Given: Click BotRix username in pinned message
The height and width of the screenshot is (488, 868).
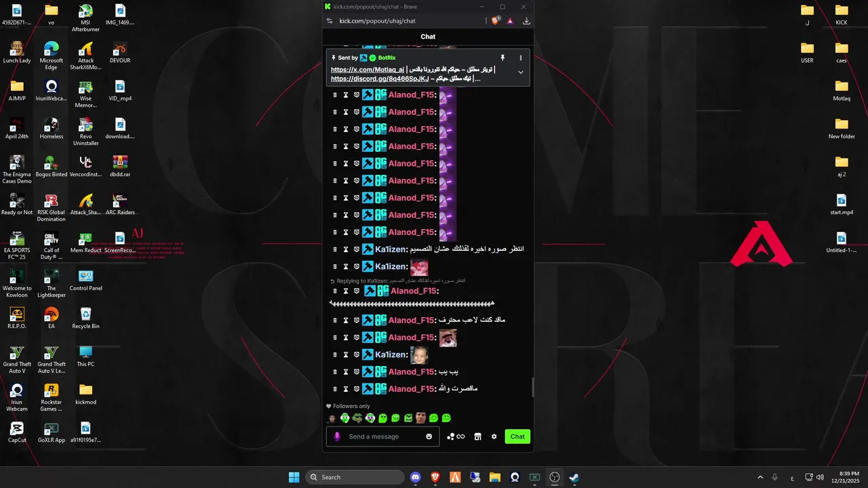Looking at the screenshot, I should pos(387,58).
